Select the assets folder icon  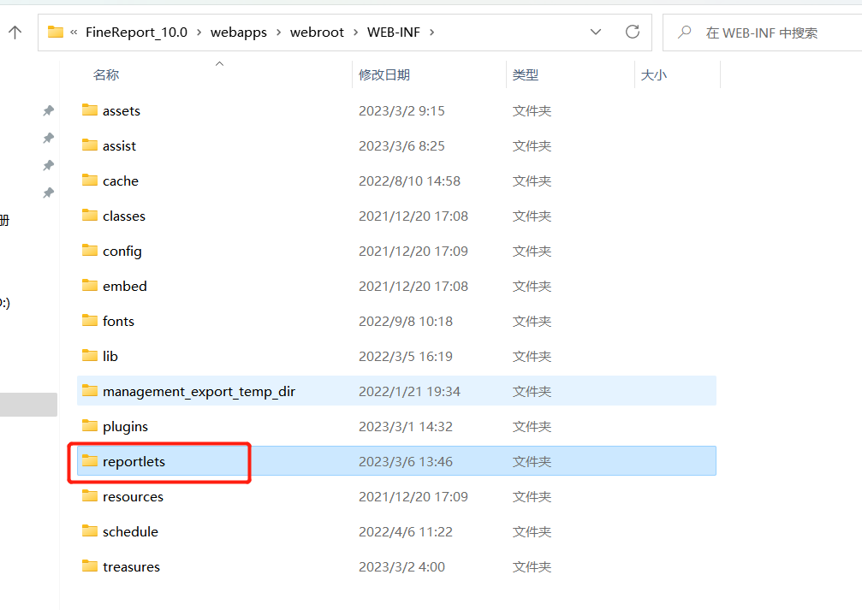click(x=90, y=110)
